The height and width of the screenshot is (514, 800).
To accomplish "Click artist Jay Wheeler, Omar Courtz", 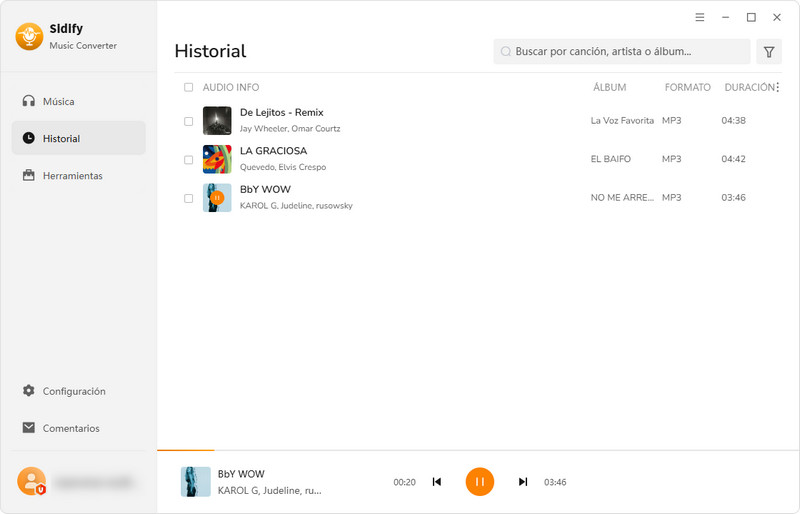I will [x=290, y=129].
